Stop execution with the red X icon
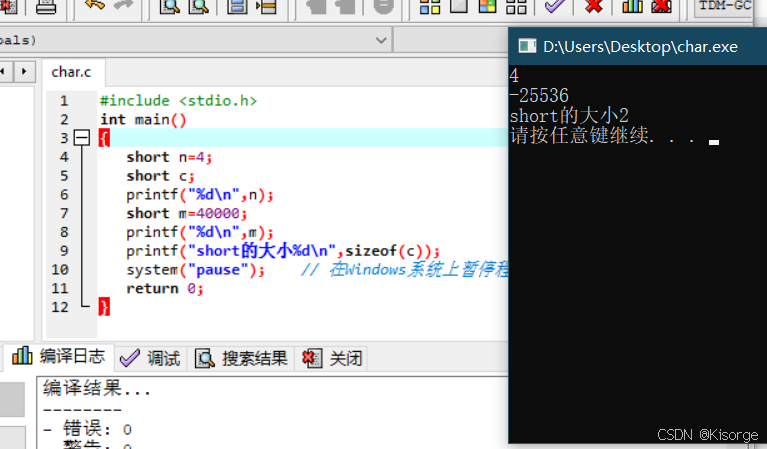The image size is (767, 449). click(593, 6)
